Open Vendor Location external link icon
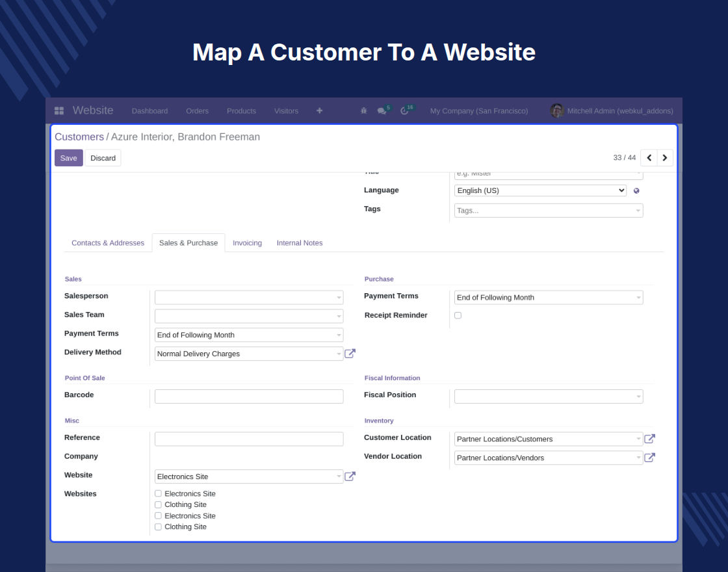728x572 pixels. [x=649, y=458]
